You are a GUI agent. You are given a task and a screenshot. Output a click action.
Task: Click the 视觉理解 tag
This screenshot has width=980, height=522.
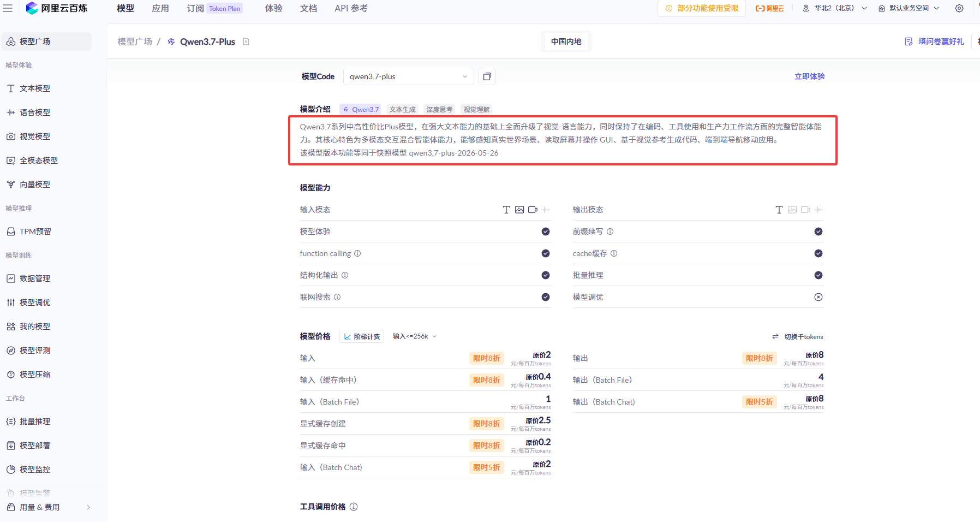pyautogui.click(x=476, y=109)
